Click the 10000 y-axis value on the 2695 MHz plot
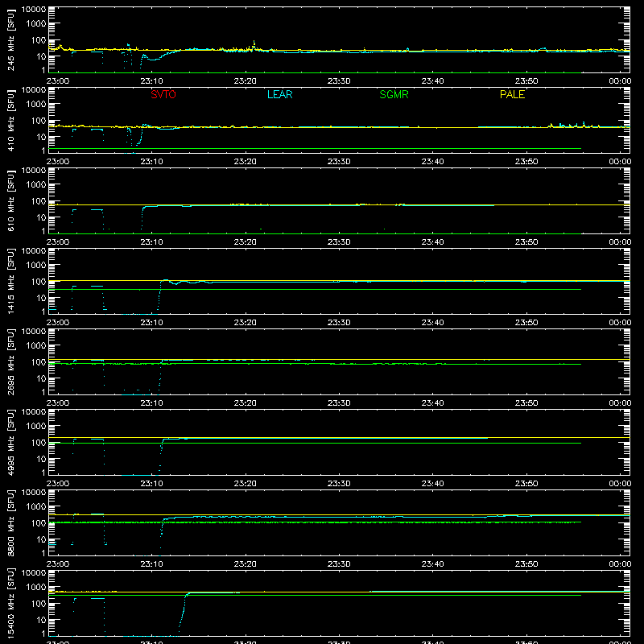Screen dimensions: 644x644 click(x=34, y=332)
